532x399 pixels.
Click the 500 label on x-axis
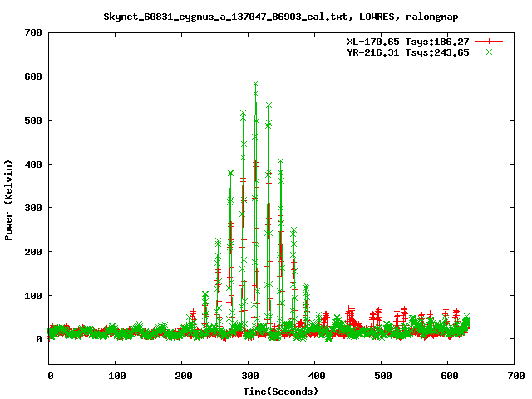tap(382, 376)
